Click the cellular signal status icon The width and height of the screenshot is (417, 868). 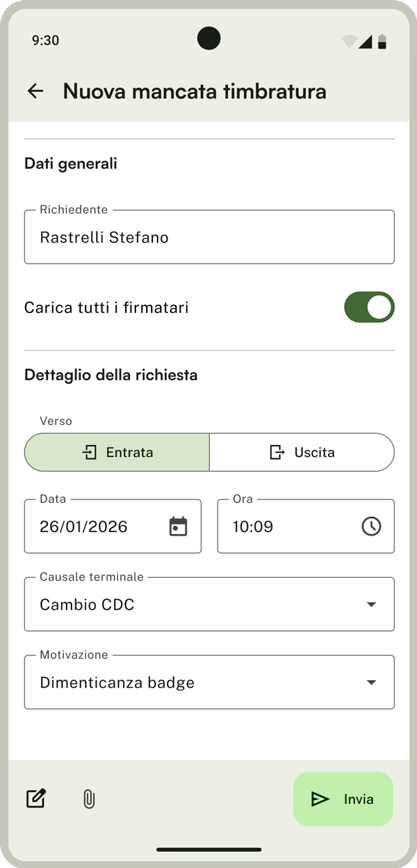[366, 42]
